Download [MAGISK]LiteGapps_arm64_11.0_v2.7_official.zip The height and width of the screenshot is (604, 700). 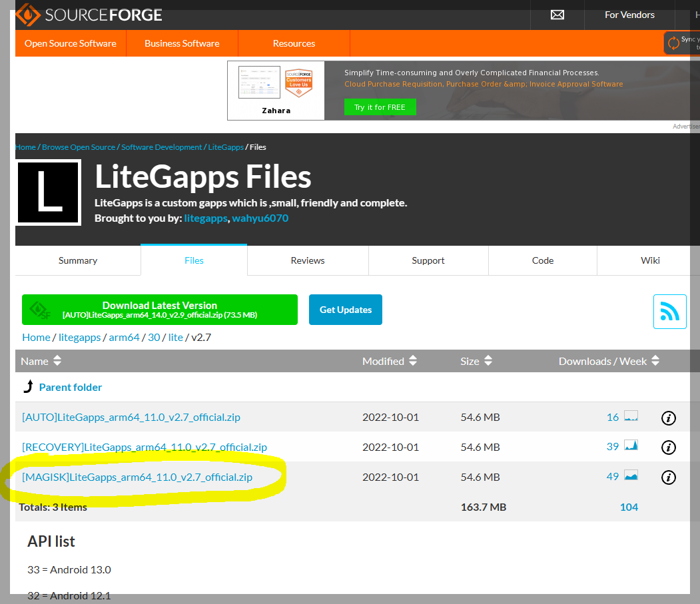click(x=137, y=477)
